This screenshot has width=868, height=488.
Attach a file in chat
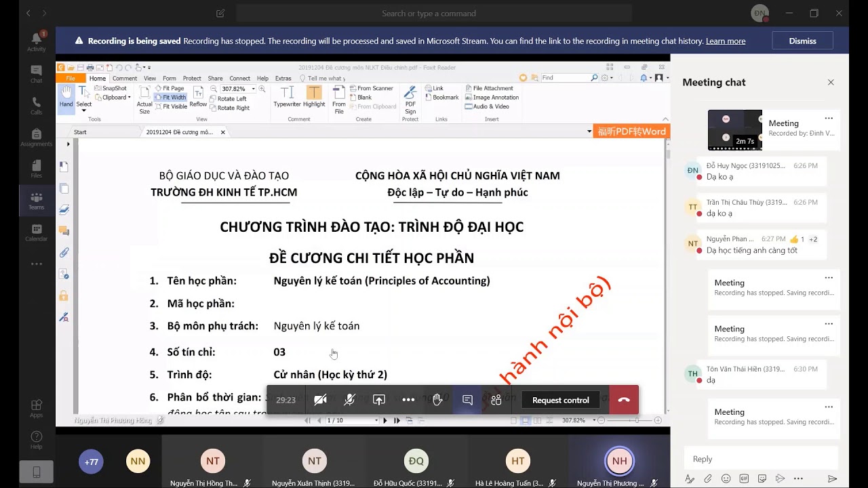click(708, 479)
